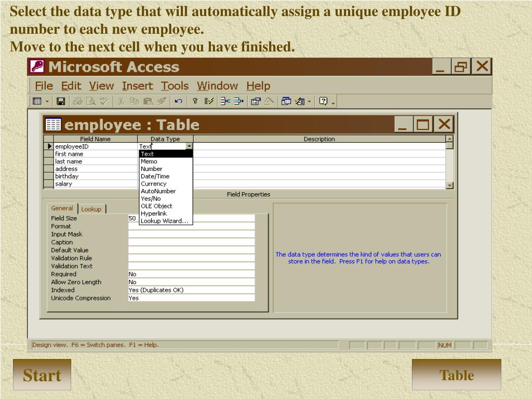Click the Microsoft Access key logo icon
532x399 pixels.
(37, 66)
